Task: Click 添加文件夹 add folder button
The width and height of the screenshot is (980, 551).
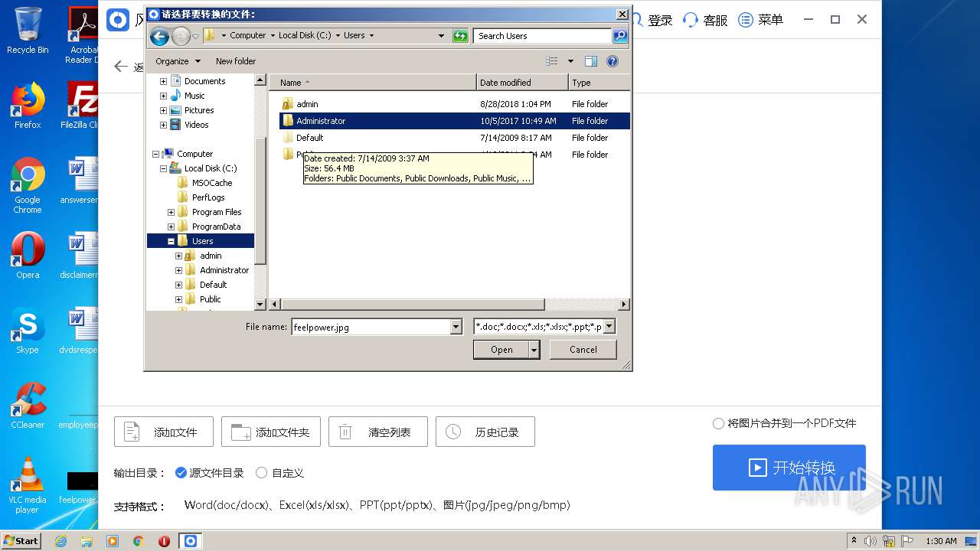Action: pyautogui.click(x=271, y=432)
